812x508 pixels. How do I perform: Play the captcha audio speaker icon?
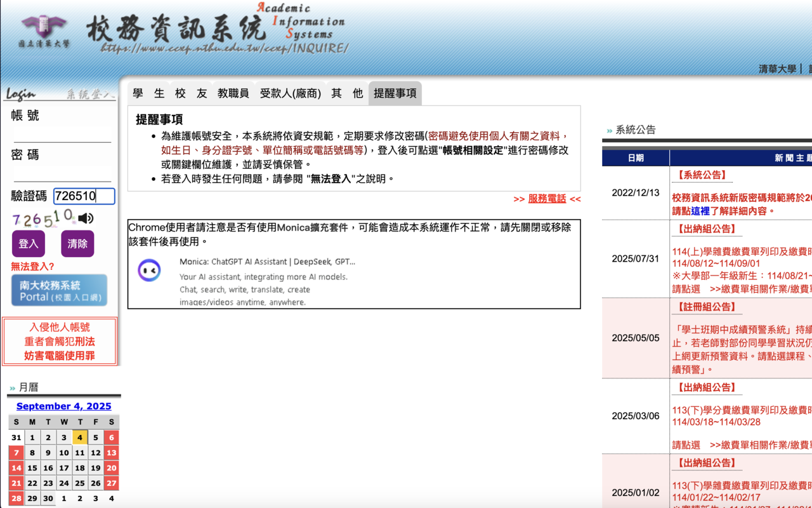click(x=86, y=218)
